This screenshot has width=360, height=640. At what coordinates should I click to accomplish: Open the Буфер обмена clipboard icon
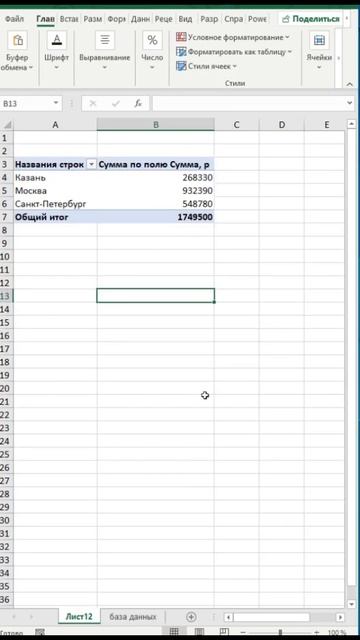18,41
